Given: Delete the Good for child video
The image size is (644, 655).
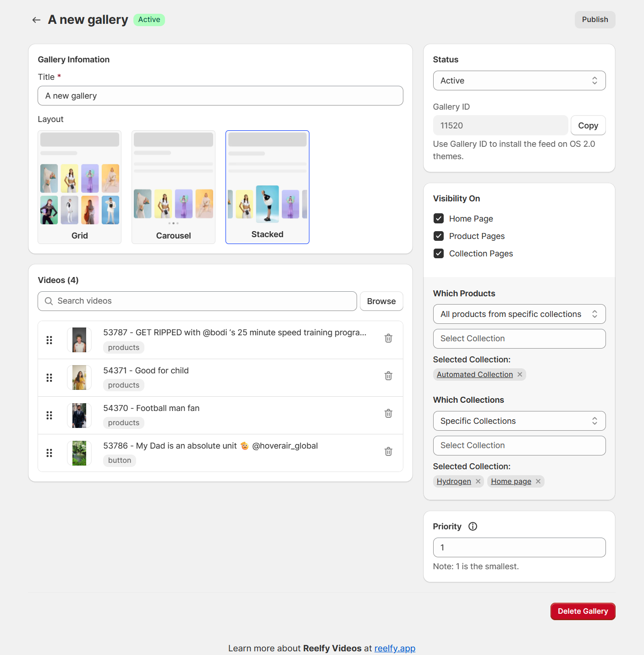Looking at the screenshot, I should point(388,376).
